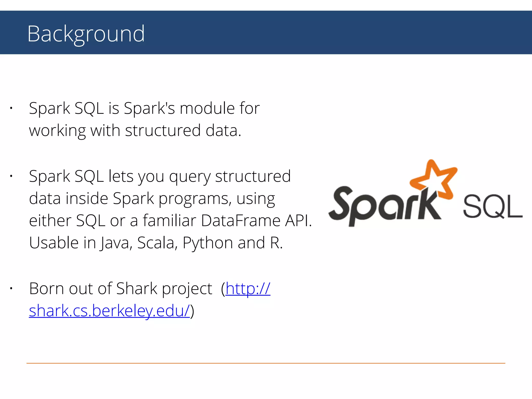Click the orange horizontal divider line
Image resolution: width=532 pixels, height=399 pixels.
266,363
